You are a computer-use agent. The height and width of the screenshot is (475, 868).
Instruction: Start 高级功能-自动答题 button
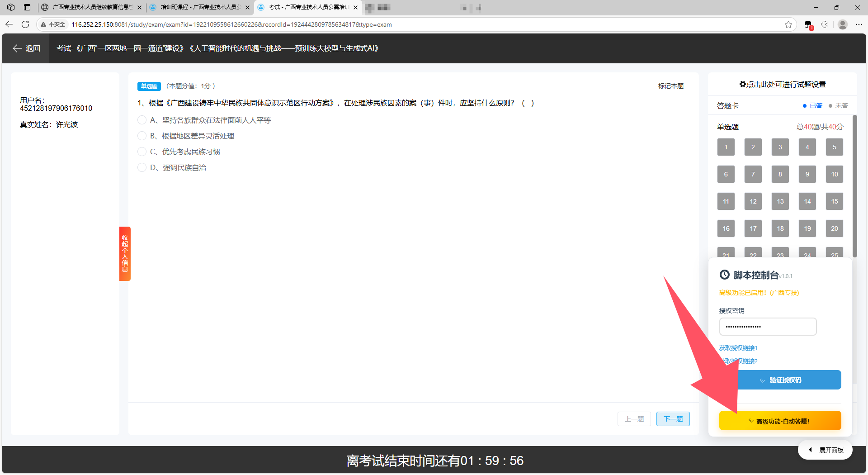coord(780,421)
